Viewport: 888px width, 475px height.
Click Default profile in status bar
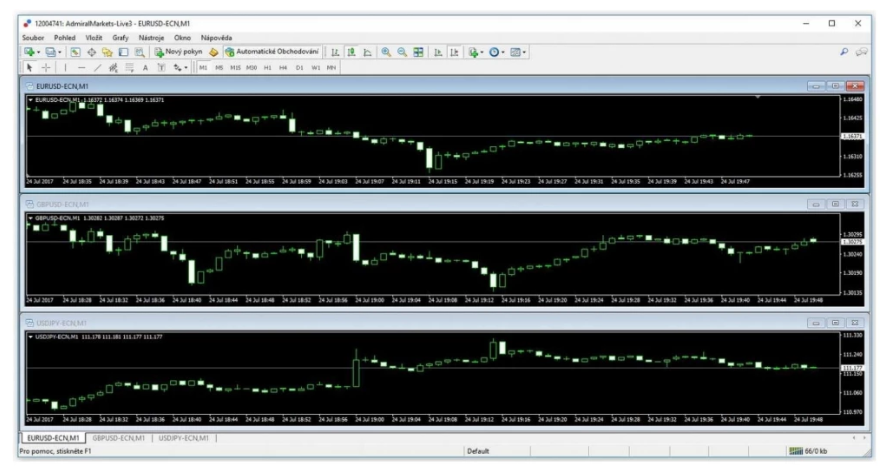coord(478,451)
